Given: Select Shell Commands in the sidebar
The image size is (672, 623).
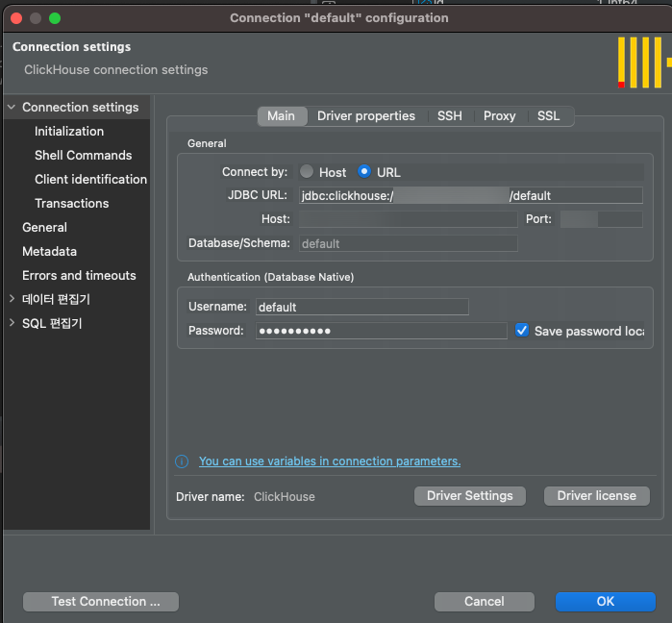Looking at the screenshot, I should (x=83, y=156).
